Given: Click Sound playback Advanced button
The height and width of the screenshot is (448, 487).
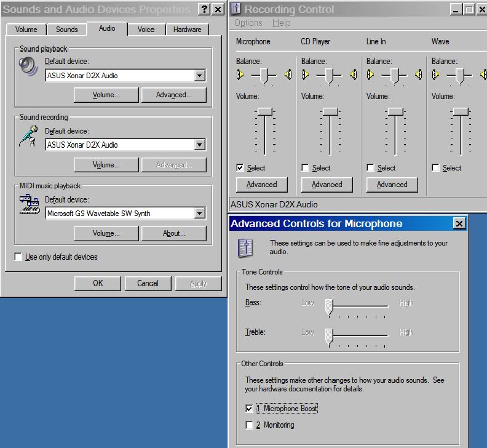Looking at the screenshot, I should (174, 95).
